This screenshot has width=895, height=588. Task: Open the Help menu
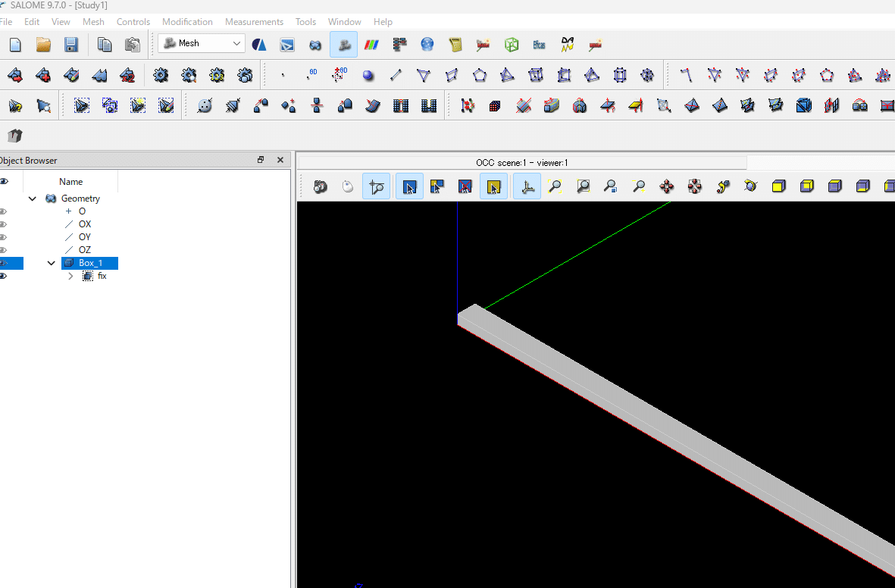(383, 22)
